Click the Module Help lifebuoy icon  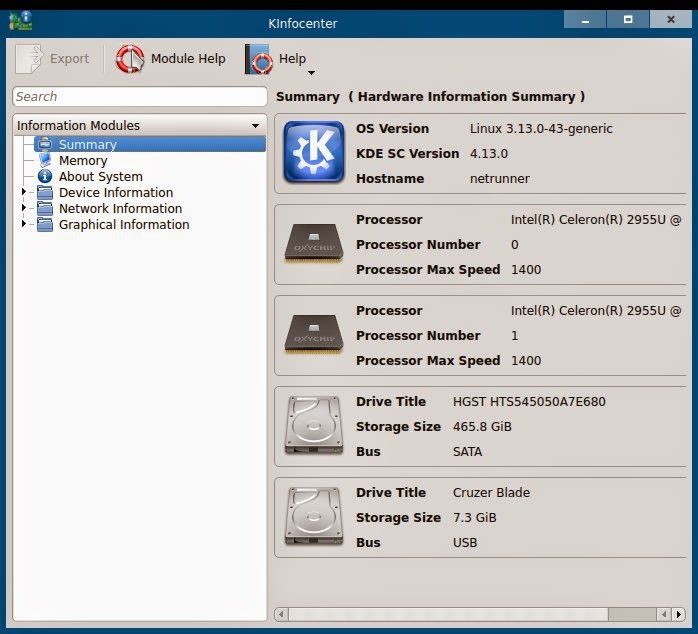(x=130, y=59)
